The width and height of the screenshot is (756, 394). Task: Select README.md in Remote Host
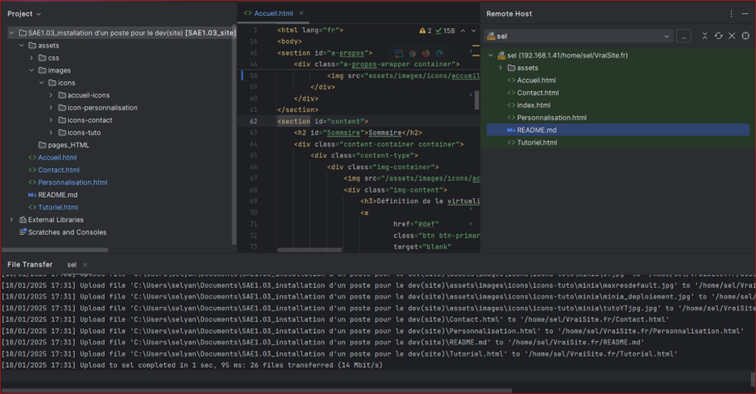[x=618, y=130]
